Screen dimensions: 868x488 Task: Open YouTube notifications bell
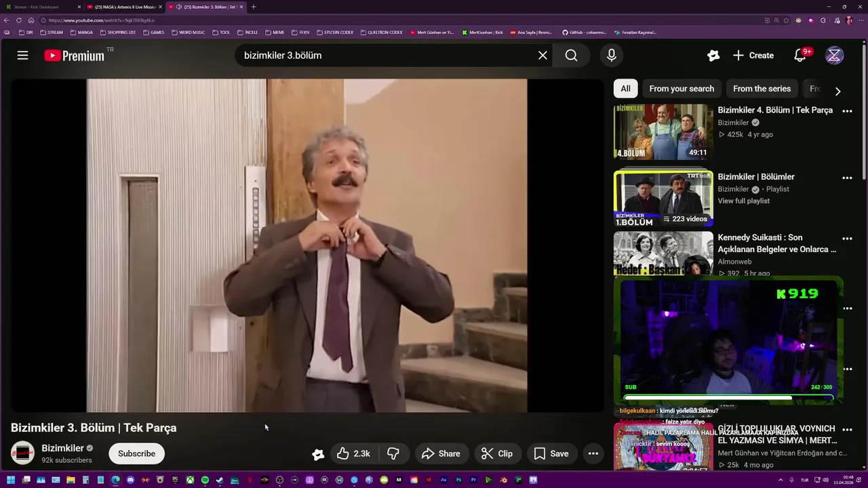click(x=800, y=56)
